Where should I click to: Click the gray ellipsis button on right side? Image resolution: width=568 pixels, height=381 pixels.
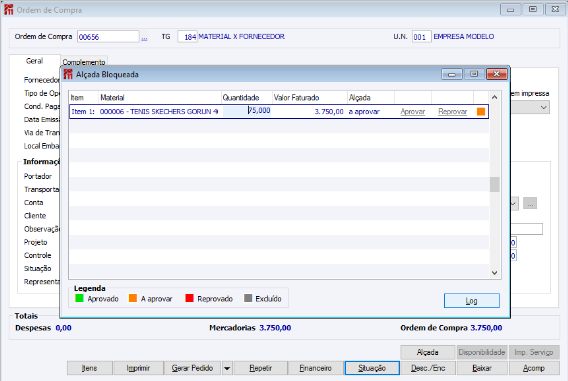pyautogui.click(x=530, y=203)
